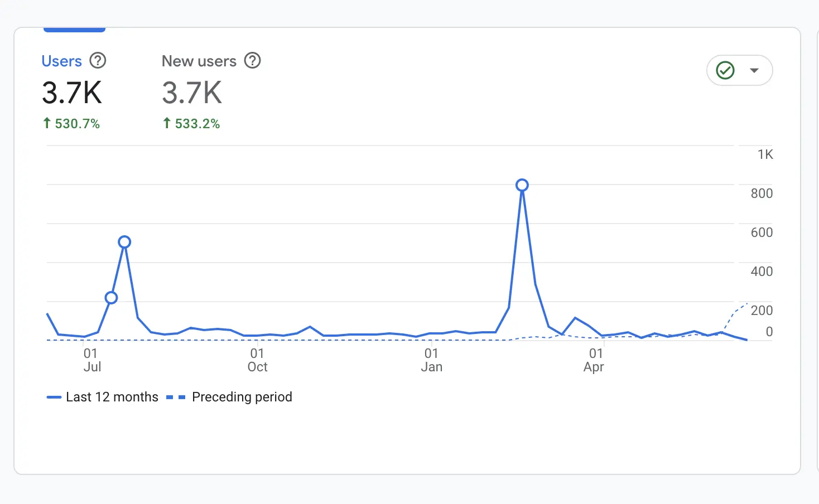This screenshot has height=504, width=819.
Task: Click the 01 Jan axis label
Action: click(431, 360)
